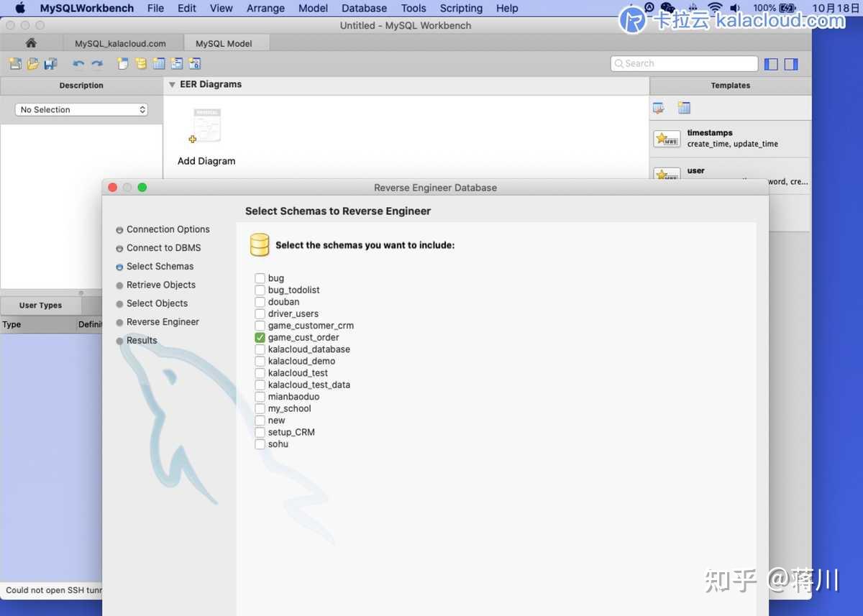Viewport: 863px width, 616px height.
Task: Select the timestamps template icon
Action: click(x=667, y=139)
